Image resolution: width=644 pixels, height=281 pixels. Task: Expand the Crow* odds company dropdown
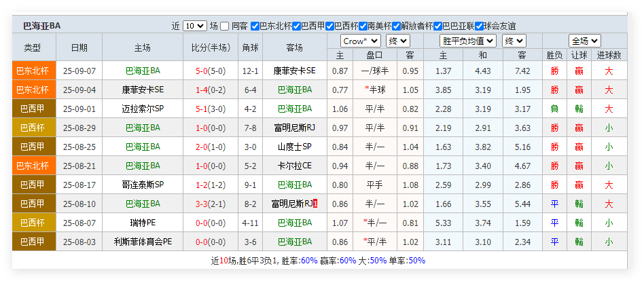[360, 41]
